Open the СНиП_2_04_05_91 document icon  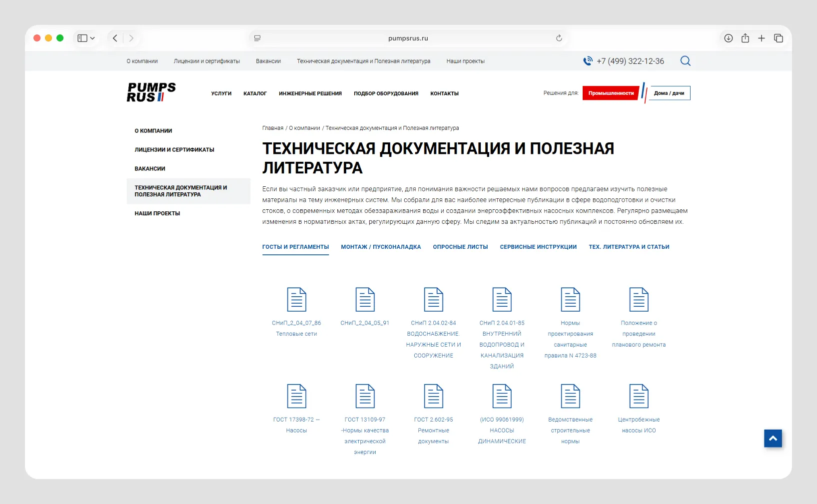point(365,300)
